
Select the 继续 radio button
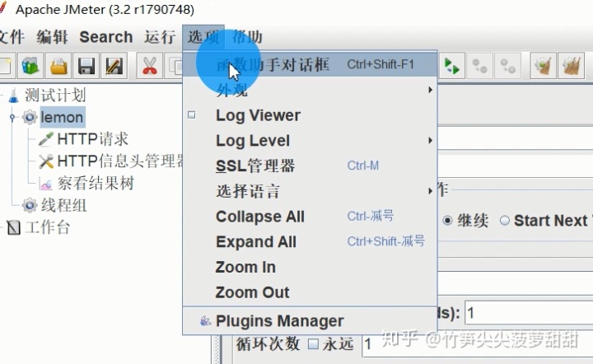point(447,221)
